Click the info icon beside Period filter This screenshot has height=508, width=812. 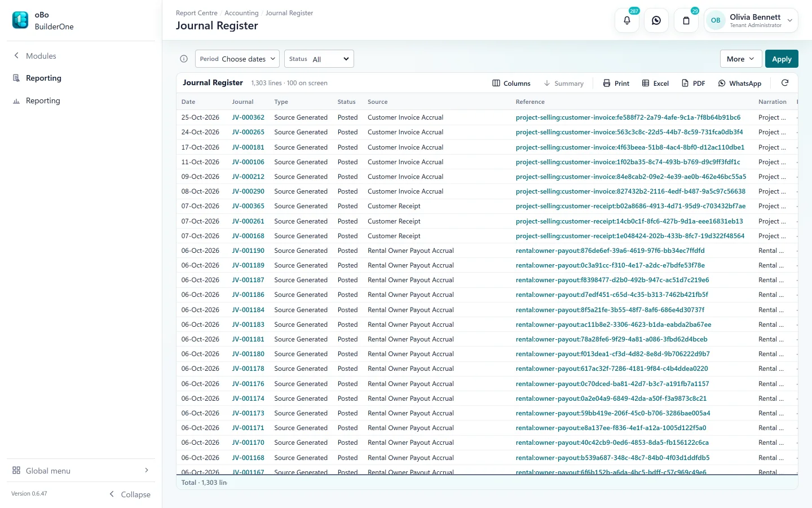[184, 59]
